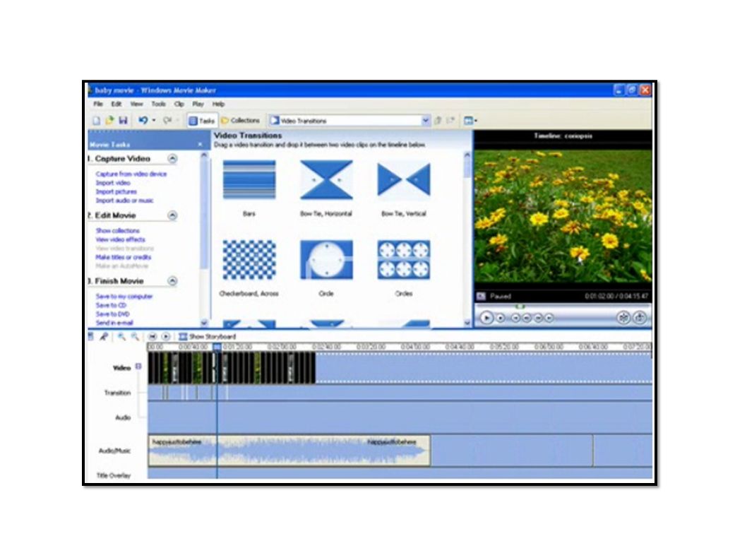Collapse the Video track expander
The height and width of the screenshot is (560, 747).
[x=138, y=367]
